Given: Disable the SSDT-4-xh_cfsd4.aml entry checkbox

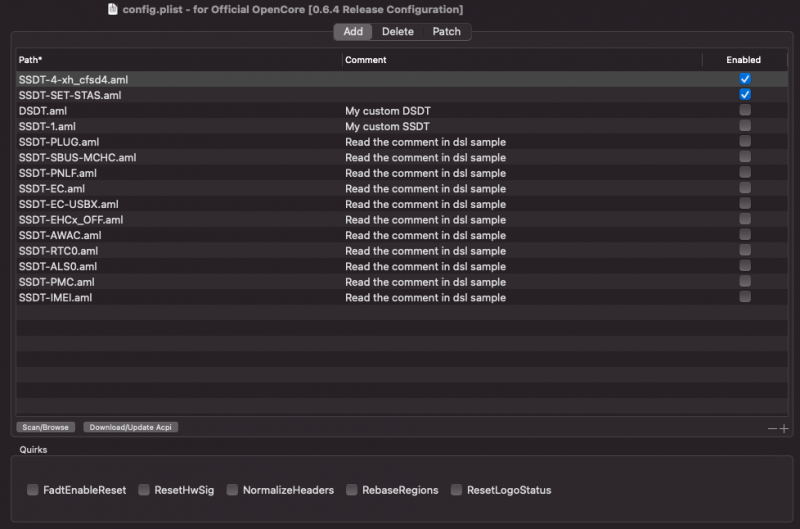Looking at the screenshot, I should pyautogui.click(x=745, y=79).
